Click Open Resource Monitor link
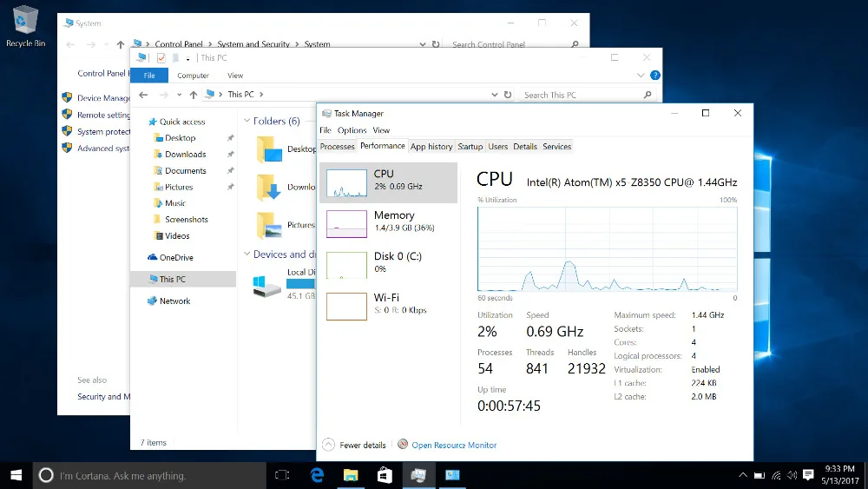 coord(454,445)
